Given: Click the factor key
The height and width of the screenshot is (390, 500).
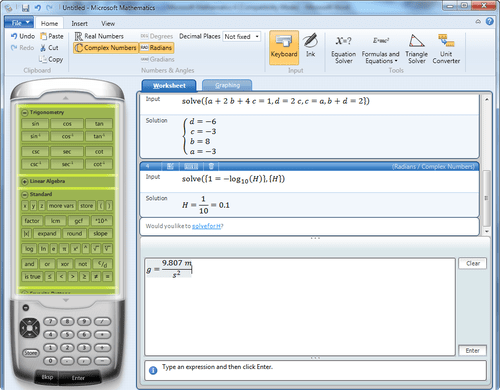Looking at the screenshot, I should [x=32, y=221].
